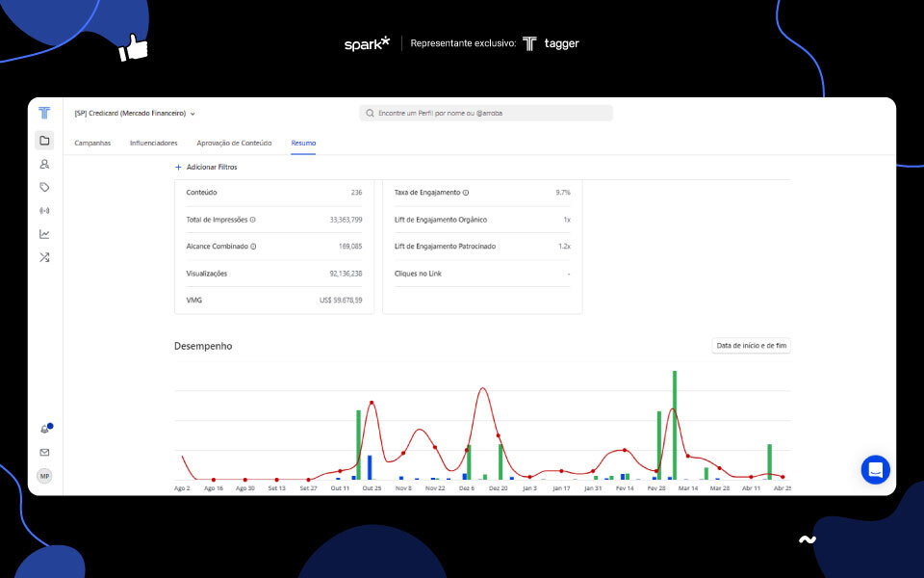The image size is (924, 578).
Task: Open the mail envelope icon
Action: point(44,453)
